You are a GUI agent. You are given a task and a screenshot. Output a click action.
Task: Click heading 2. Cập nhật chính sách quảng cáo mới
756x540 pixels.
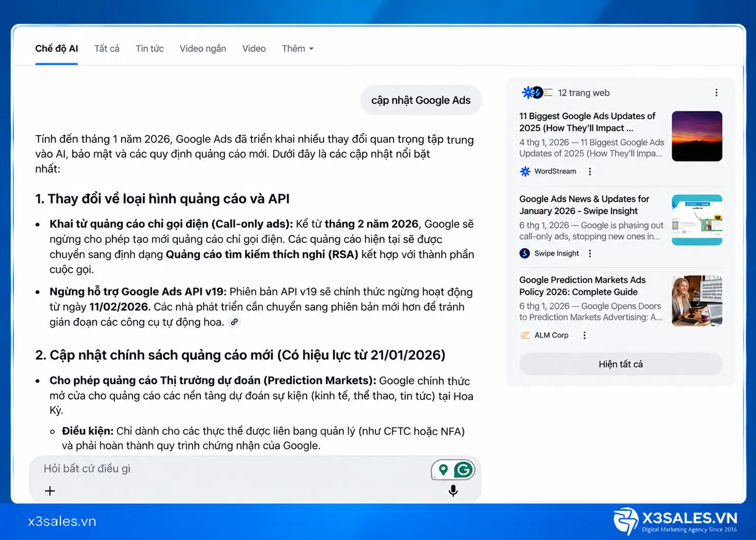[x=240, y=355]
